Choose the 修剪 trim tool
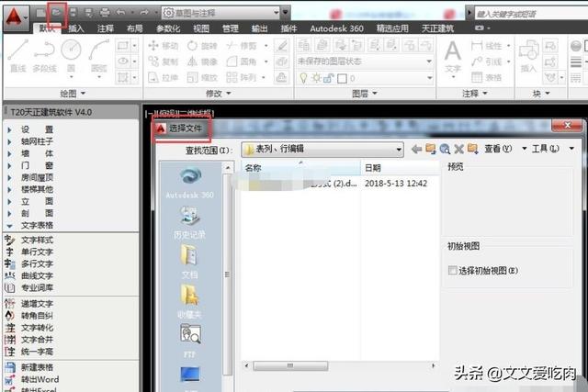 242,46
